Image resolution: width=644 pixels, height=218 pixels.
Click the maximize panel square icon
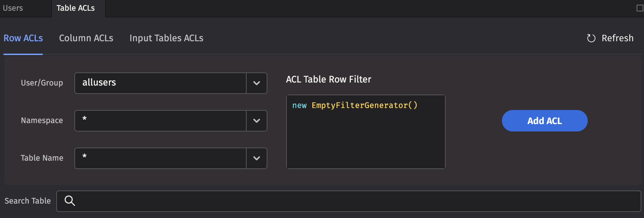(x=640, y=8)
